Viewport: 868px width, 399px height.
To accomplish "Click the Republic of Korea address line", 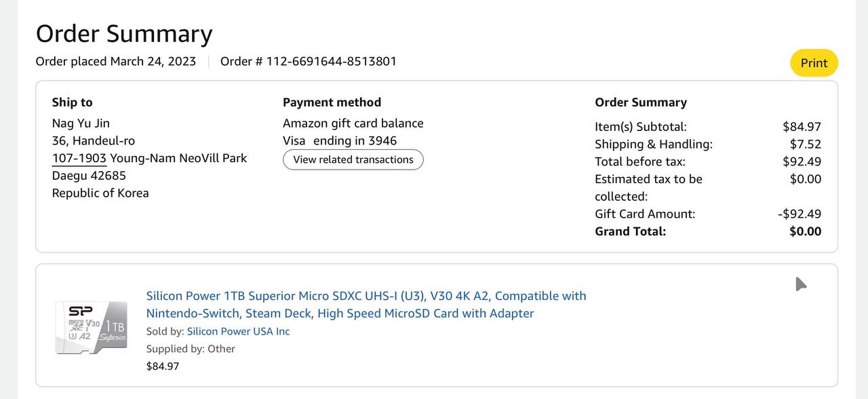I will 100,193.
